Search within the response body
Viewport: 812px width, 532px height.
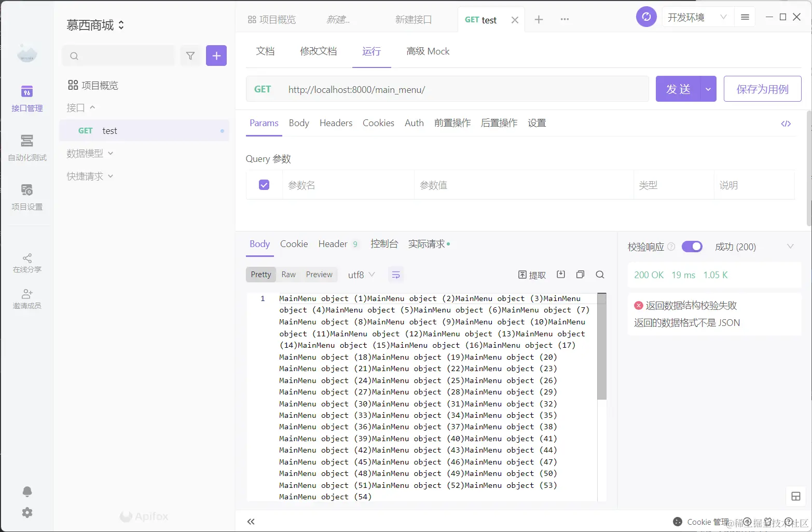[x=600, y=275]
